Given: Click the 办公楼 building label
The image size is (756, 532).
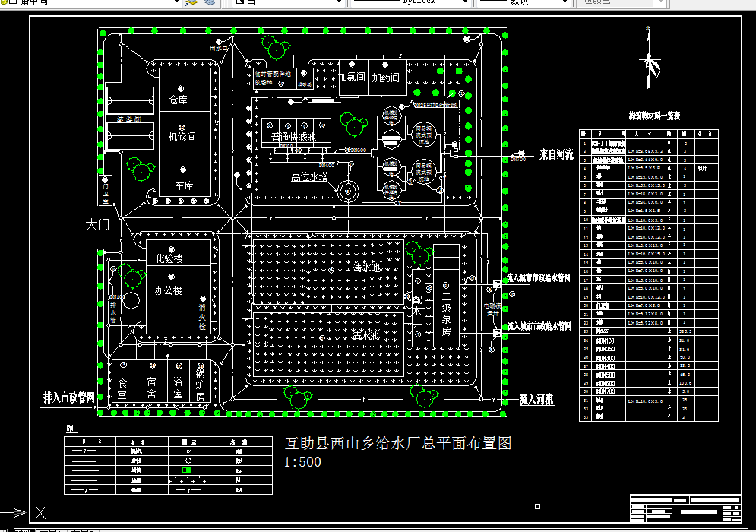Looking at the screenshot, I should (168, 290).
